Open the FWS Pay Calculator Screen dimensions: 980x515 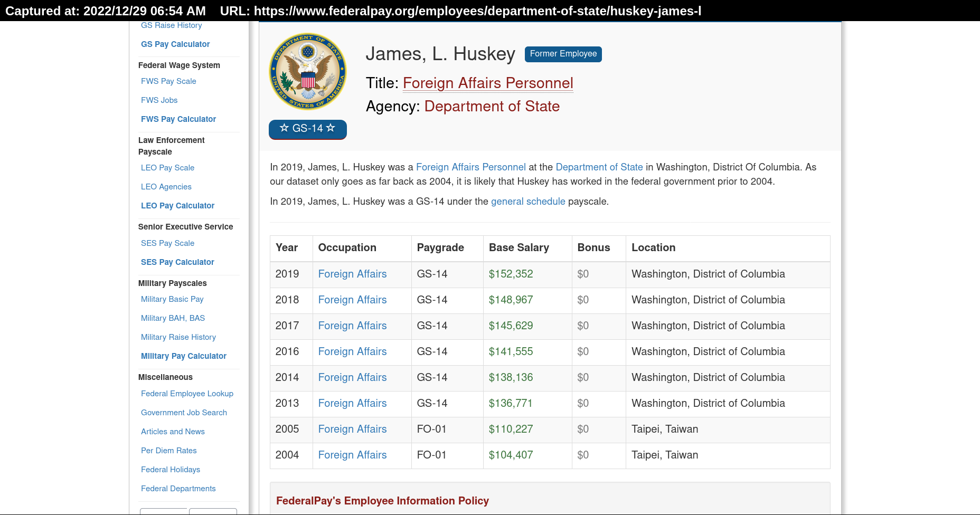click(x=178, y=119)
